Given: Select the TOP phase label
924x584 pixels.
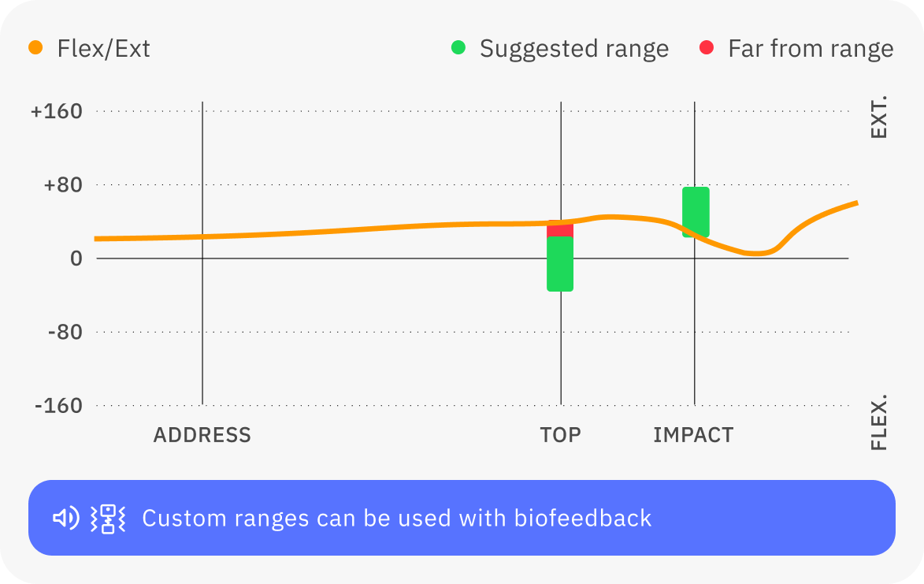Looking at the screenshot, I should [560, 435].
